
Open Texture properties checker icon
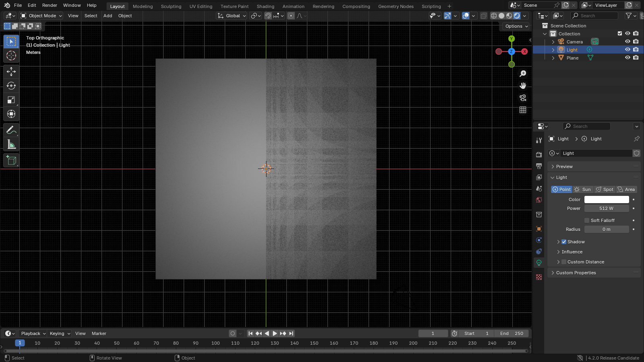tap(539, 277)
